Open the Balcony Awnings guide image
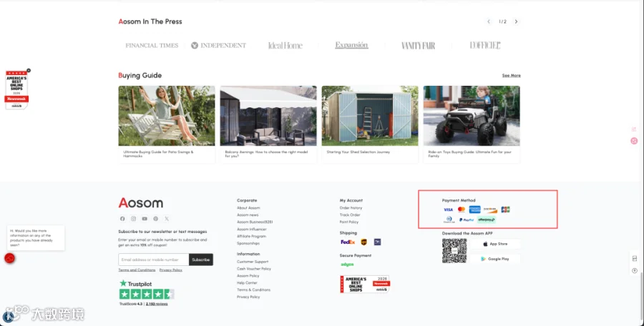Viewport: 644px width, 326px height. click(x=268, y=116)
